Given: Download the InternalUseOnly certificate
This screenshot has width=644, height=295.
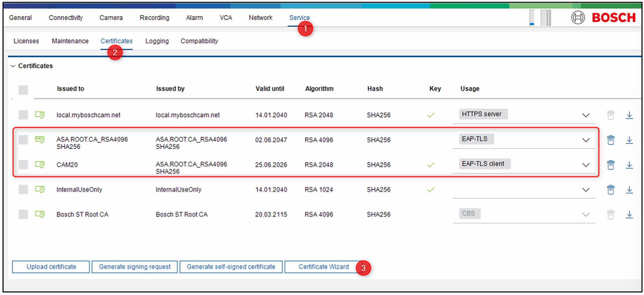Looking at the screenshot, I should tap(629, 189).
